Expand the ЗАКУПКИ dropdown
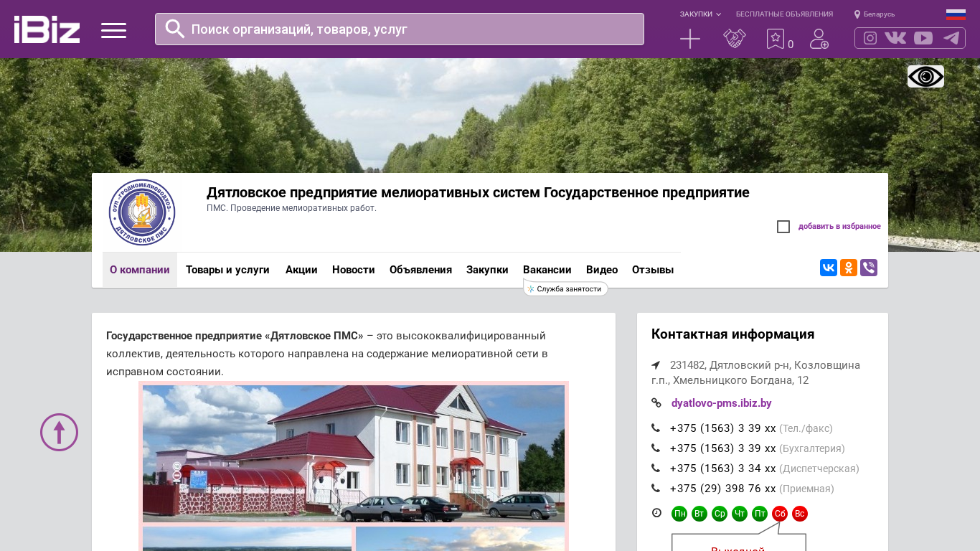 pyautogui.click(x=700, y=14)
